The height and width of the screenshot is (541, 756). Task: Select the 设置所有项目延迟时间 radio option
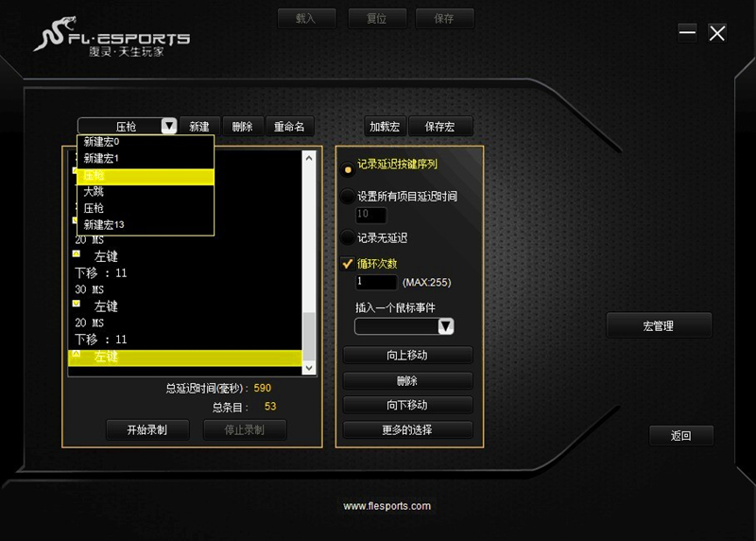(x=347, y=196)
